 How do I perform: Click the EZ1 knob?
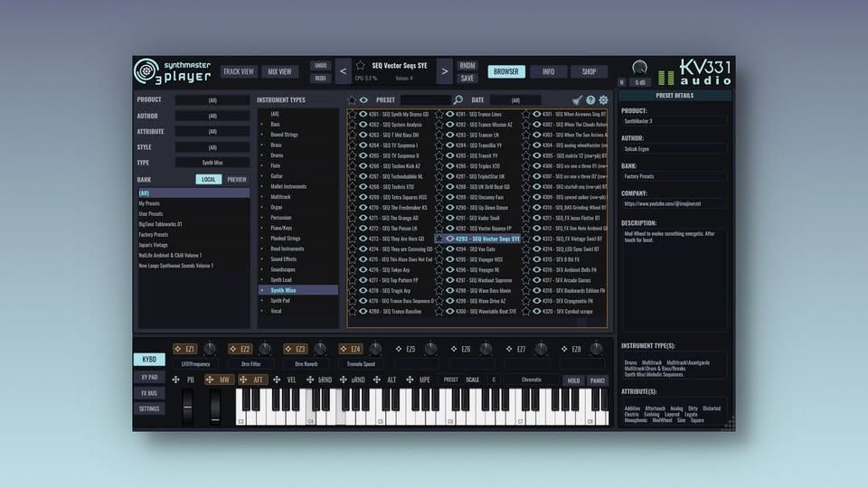[x=210, y=349]
